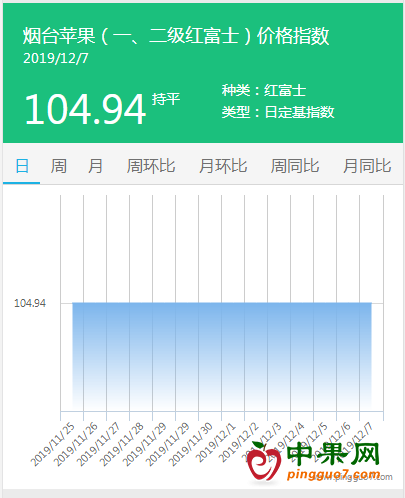
Task: Select the 日 daily tab
Action: (22, 166)
